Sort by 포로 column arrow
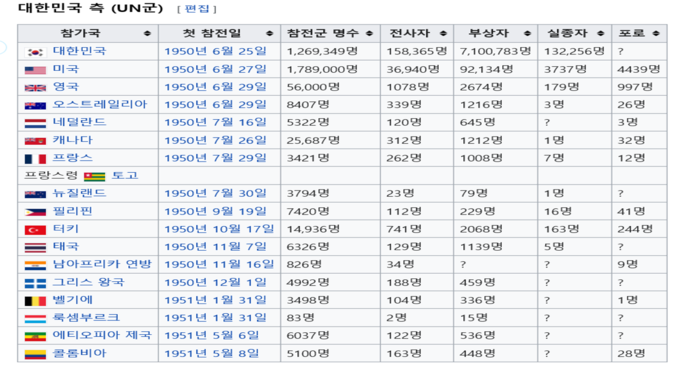The height and width of the screenshot is (367, 680). point(656,33)
